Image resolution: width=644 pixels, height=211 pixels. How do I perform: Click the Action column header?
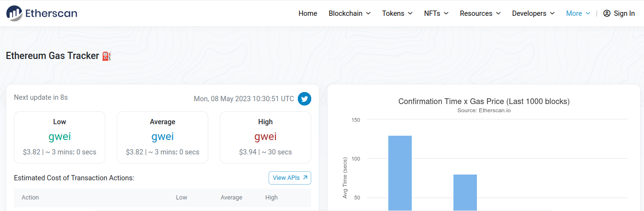click(x=30, y=198)
